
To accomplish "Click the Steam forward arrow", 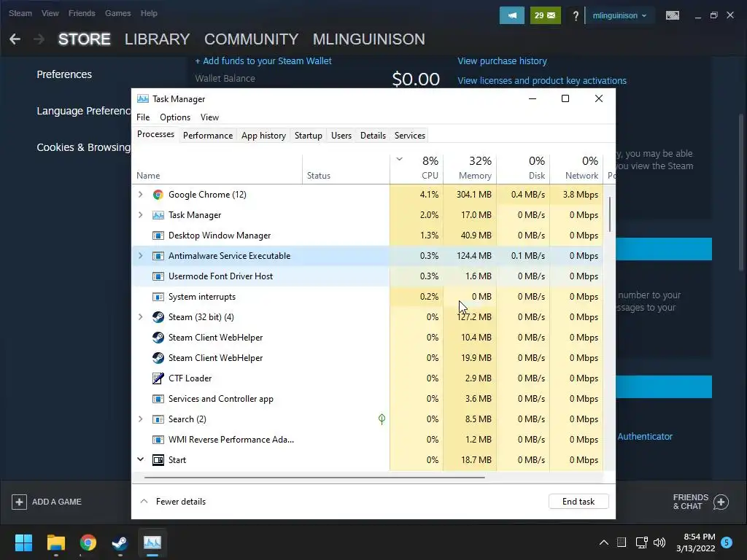I will point(39,39).
